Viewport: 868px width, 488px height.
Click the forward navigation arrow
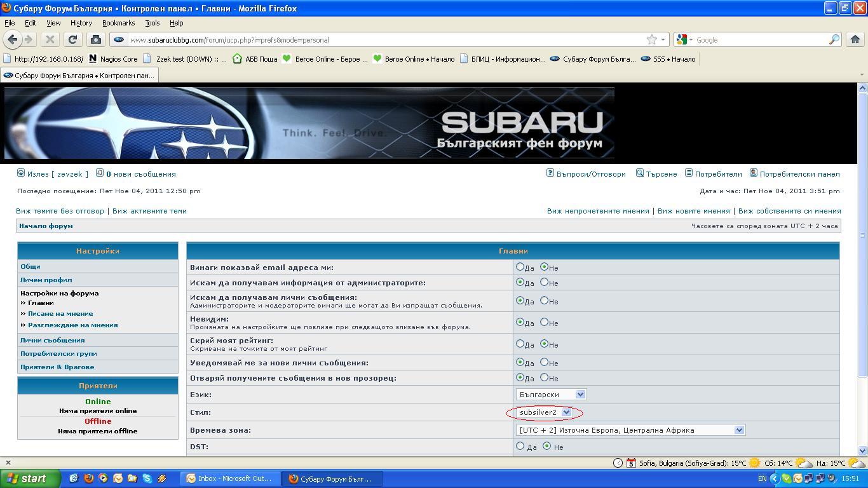tap(28, 39)
